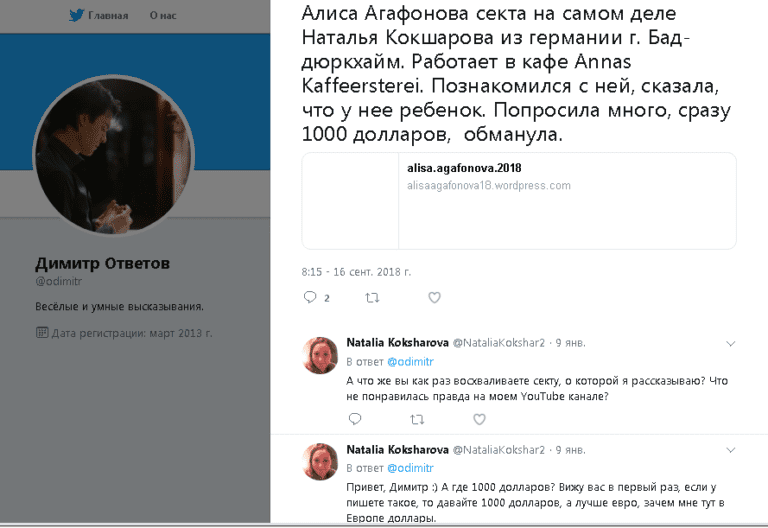Click Natalia Koksharova avatar in first reply
The image size is (768, 528).
pyautogui.click(x=320, y=356)
